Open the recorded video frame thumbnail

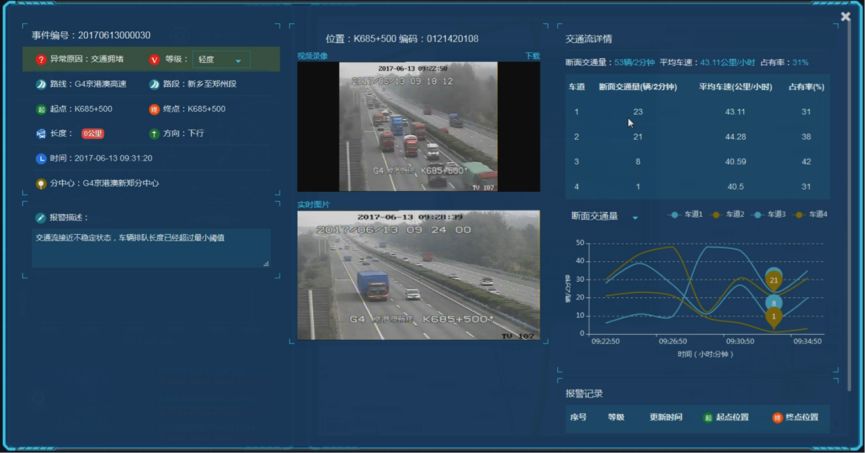point(419,127)
